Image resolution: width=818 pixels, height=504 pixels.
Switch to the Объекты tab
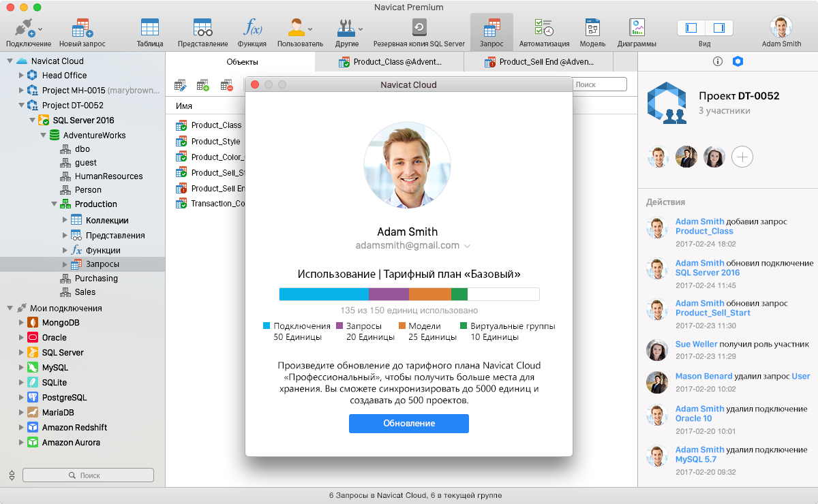(x=242, y=62)
